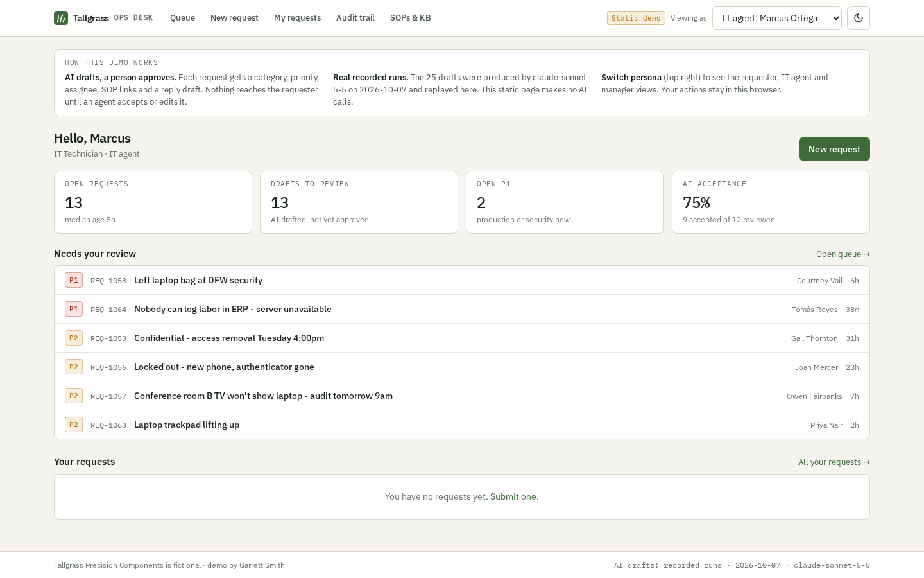Click the P2 badge on REQ-1056

(x=74, y=367)
